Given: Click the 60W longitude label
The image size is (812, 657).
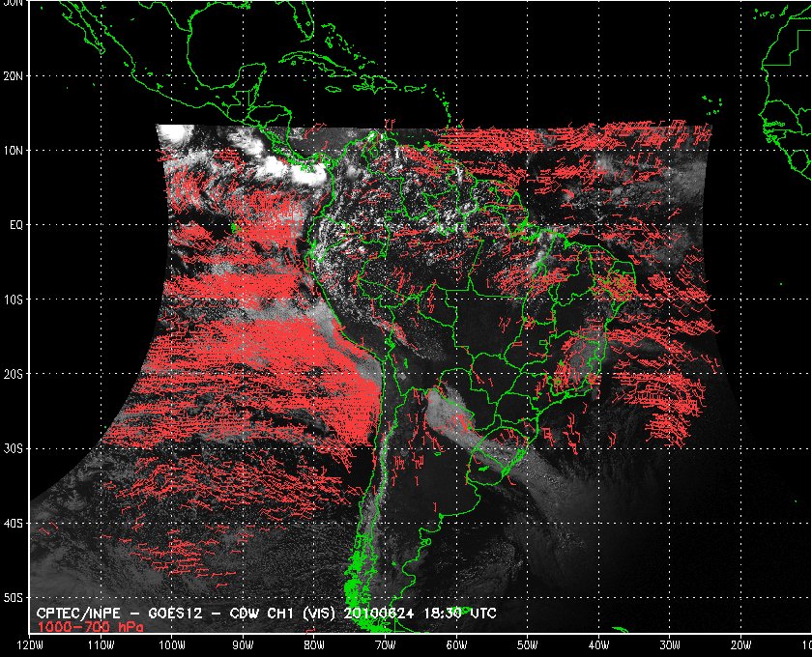Looking at the screenshot, I should [x=456, y=645].
